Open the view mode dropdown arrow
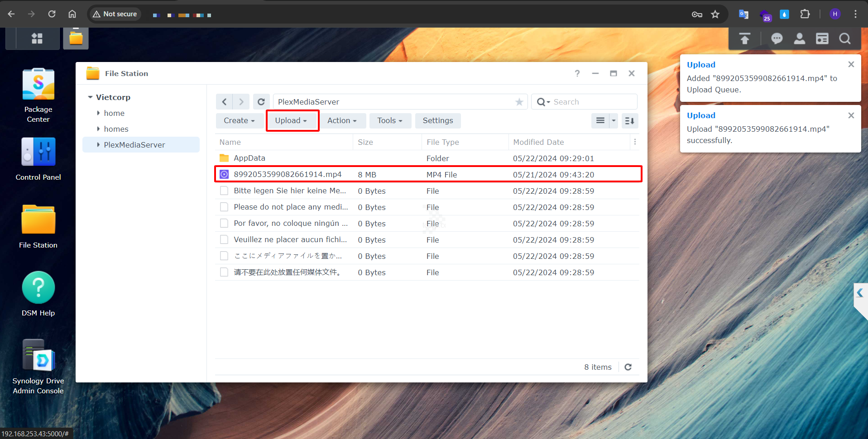 614,121
